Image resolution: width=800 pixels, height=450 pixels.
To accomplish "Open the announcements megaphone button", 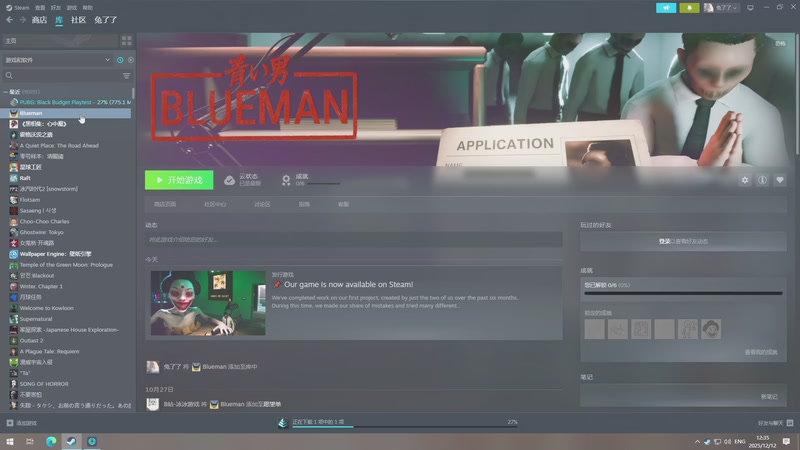I will [x=666, y=8].
